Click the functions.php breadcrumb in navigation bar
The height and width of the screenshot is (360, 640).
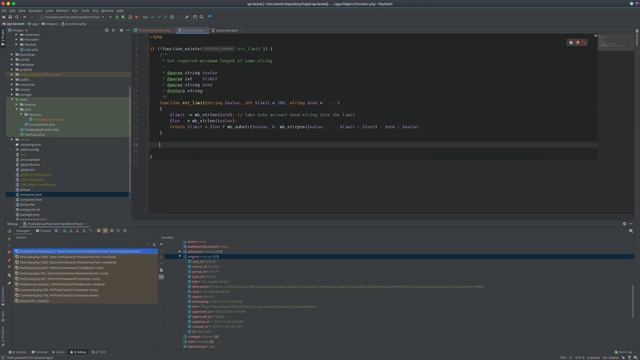(x=73, y=24)
